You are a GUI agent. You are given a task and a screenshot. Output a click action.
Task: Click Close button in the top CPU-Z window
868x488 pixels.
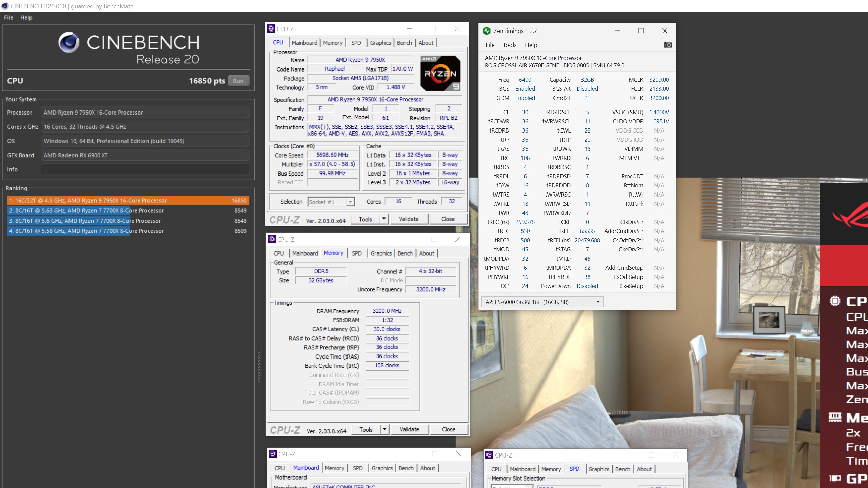[448, 219]
